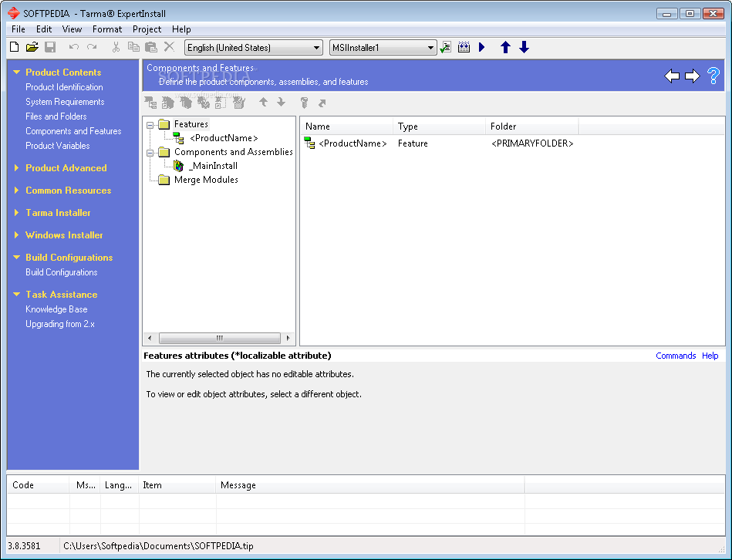
Task: Check project with green checkmark icon
Action: coord(446,47)
